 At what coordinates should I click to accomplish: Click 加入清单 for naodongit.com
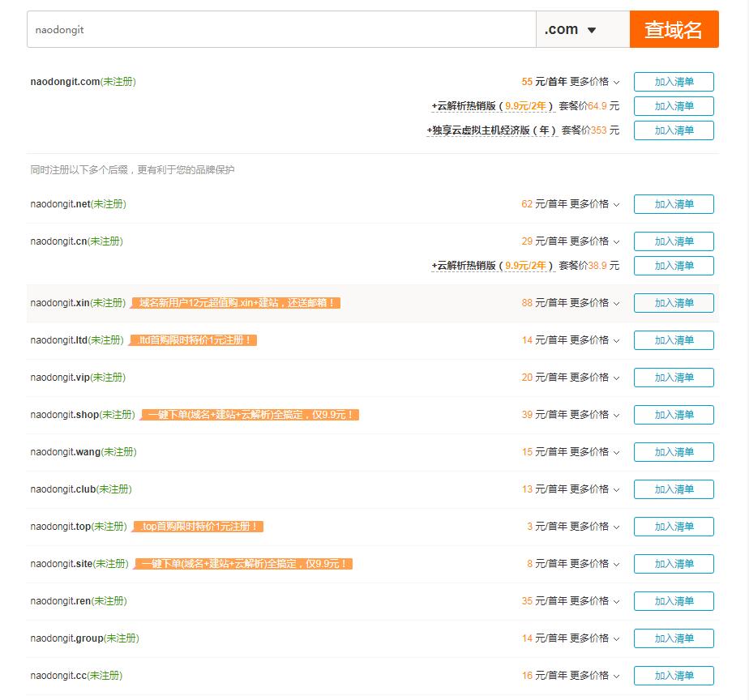(x=674, y=81)
